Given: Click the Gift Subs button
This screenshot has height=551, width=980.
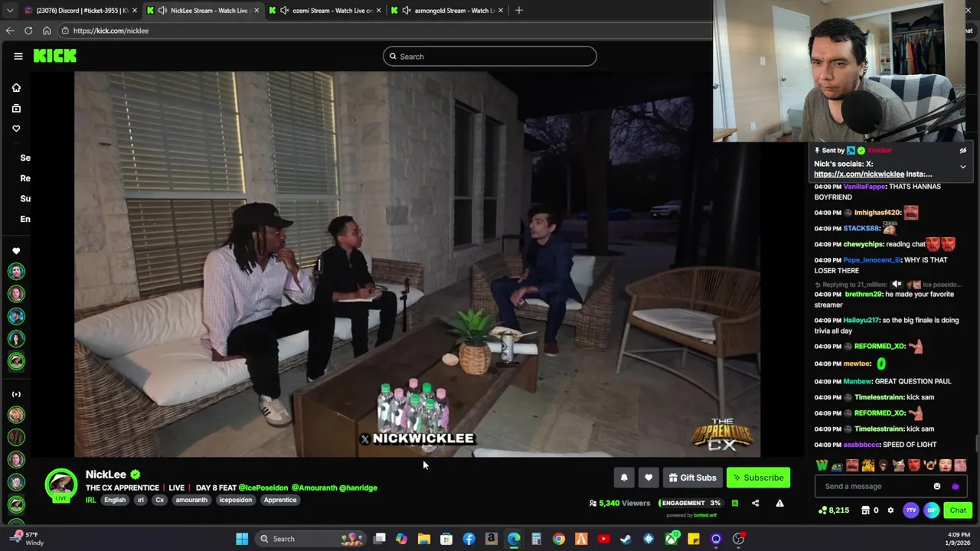Looking at the screenshot, I should pyautogui.click(x=692, y=478).
